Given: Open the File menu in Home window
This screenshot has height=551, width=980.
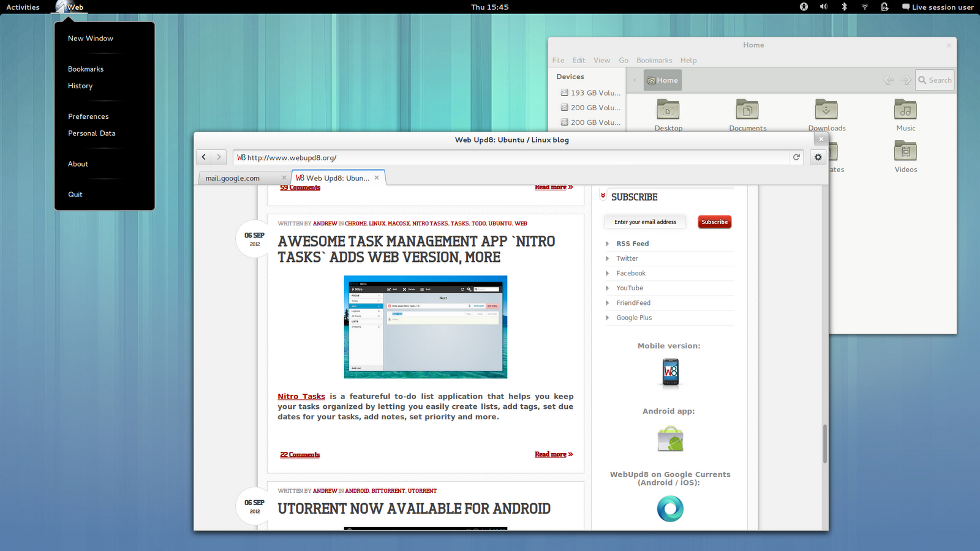Looking at the screenshot, I should (558, 60).
